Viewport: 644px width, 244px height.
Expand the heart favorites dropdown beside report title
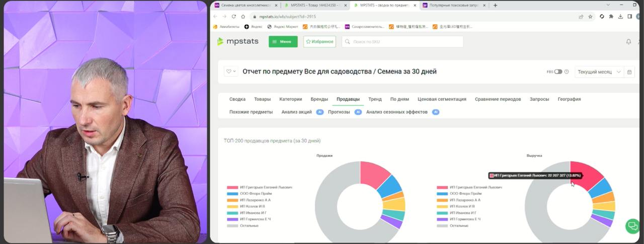pos(230,72)
